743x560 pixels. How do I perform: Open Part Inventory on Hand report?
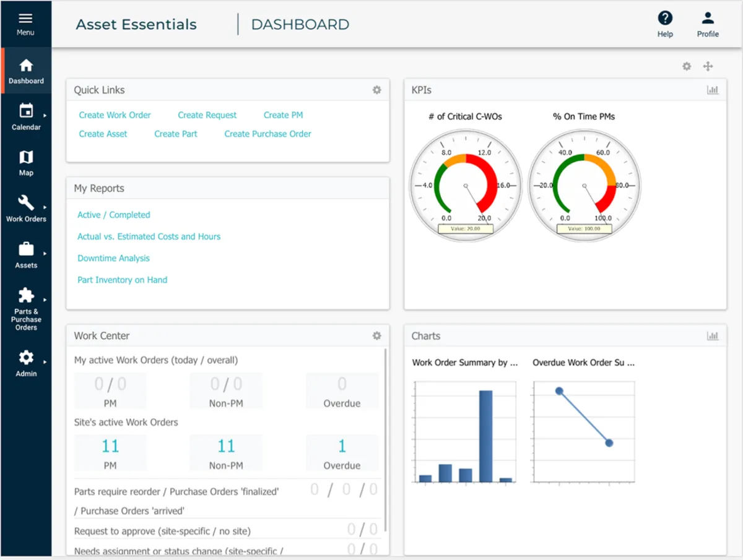[122, 280]
